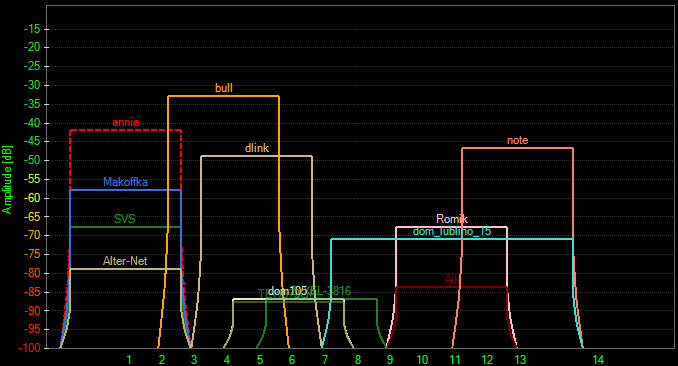This screenshot has width=678, height=366.
Task: Select the SVS network label
Action: coord(125,218)
